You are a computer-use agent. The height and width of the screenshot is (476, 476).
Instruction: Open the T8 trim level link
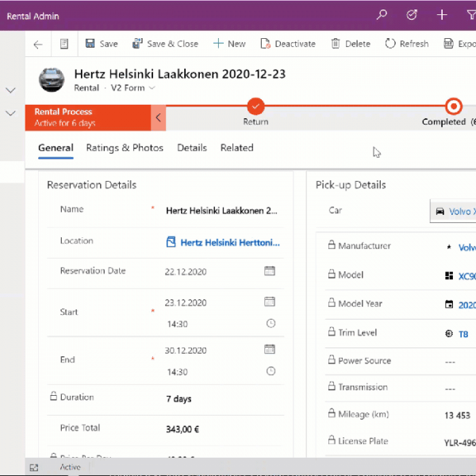coord(463,334)
